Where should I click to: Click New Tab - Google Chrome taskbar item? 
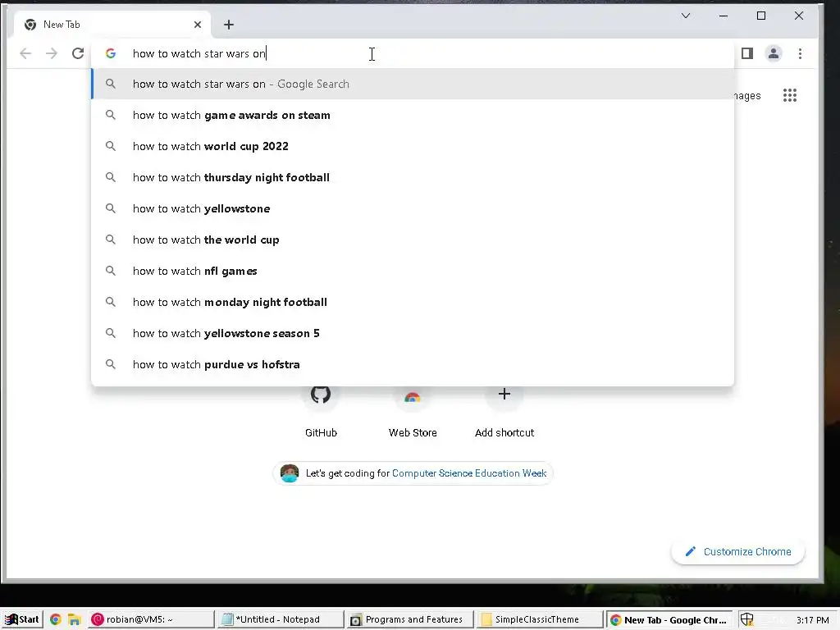(x=669, y=619)
